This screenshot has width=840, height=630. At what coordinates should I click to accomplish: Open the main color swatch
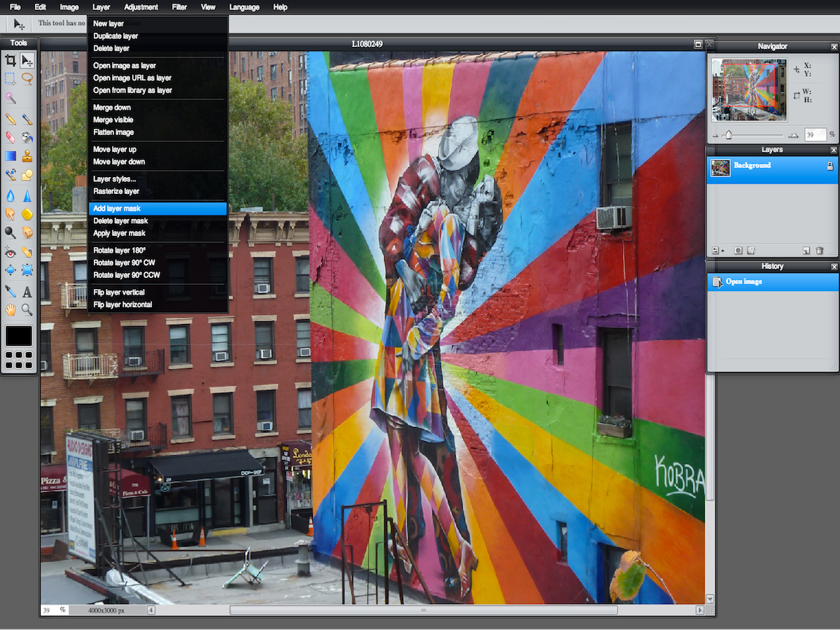[19, 336]
